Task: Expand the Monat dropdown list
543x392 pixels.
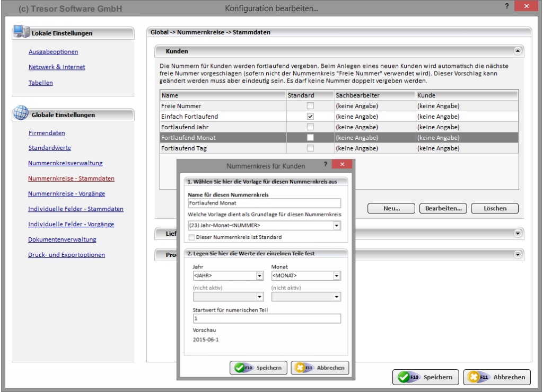Action: [336, 275]
